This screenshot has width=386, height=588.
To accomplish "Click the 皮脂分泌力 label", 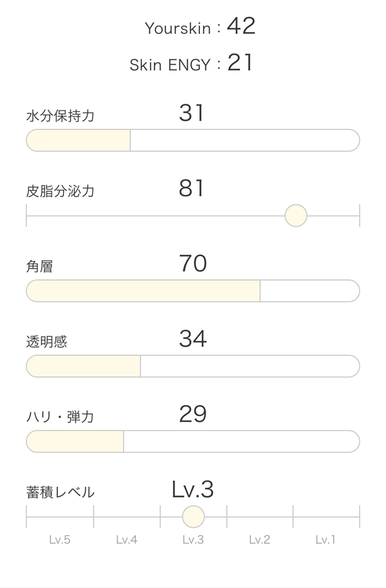I will coord(60,191).
